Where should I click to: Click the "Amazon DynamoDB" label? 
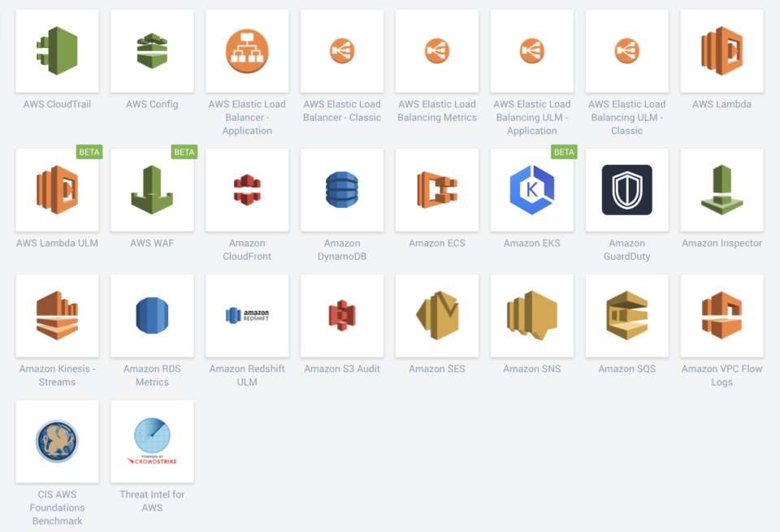click(x=342, y=249)
